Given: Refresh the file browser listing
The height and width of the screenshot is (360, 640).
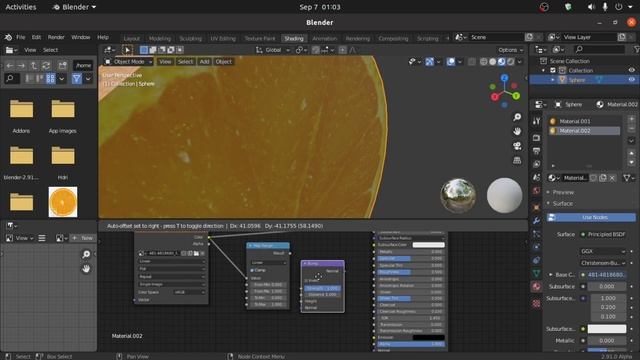Looking at the screenshot, I should click(x=46, y=65).
